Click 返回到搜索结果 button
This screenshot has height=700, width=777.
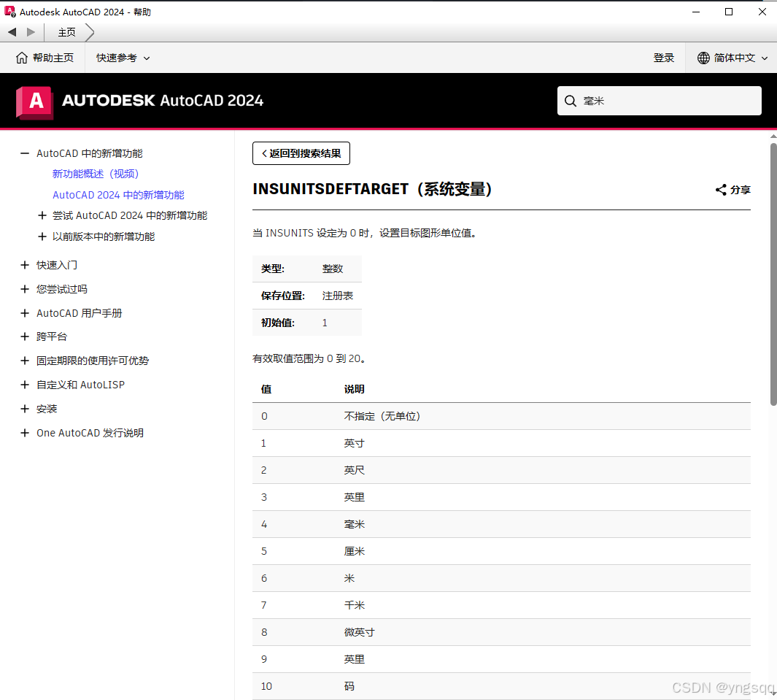(301, 153)
